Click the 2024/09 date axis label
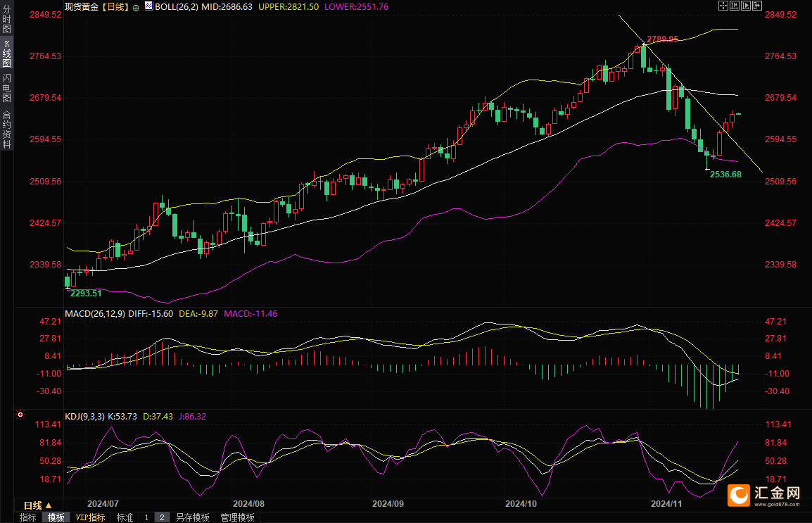This screenshot has width=812, height=523. click(388, 503)
